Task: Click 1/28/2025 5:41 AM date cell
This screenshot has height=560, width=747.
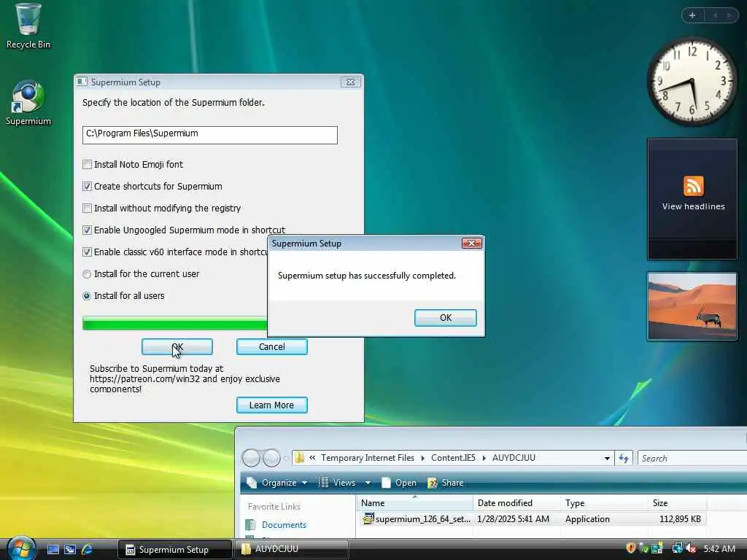Action: 513,519
